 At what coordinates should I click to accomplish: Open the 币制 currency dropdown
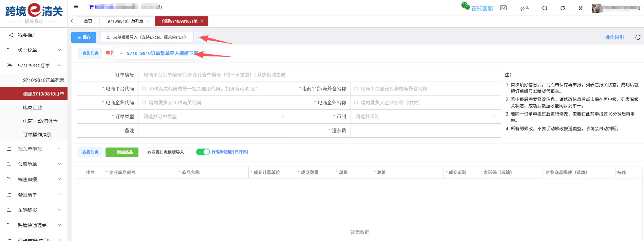[x=425, y=117]
